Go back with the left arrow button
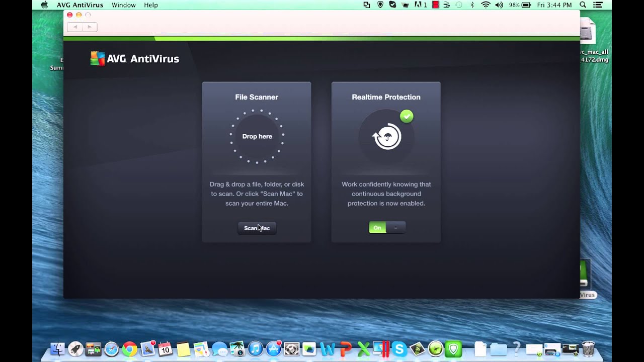Image resolution: width=644 pixels, height=362 pixels. 75,27
